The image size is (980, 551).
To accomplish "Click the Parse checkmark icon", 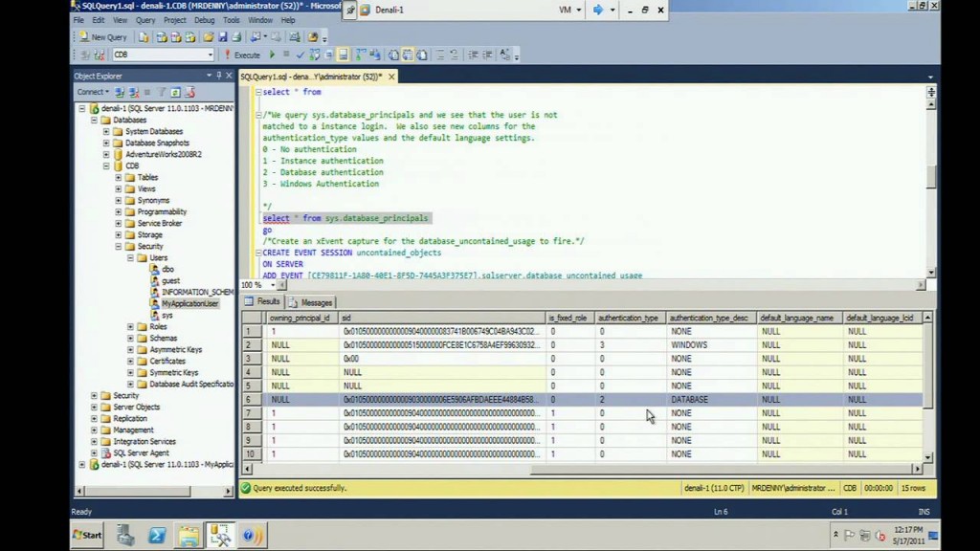I will click(300, 55).
